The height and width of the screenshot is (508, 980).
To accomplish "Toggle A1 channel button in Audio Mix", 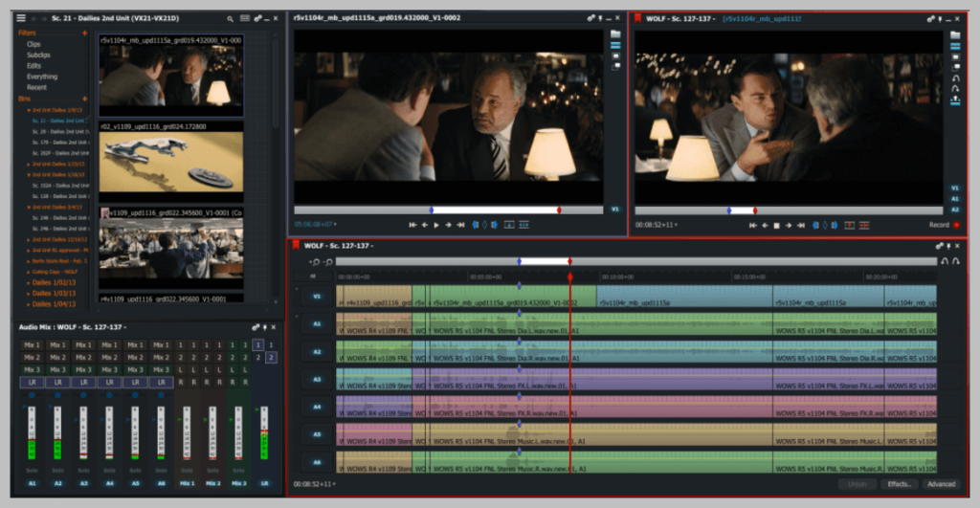I will click(x=32, y=484).
